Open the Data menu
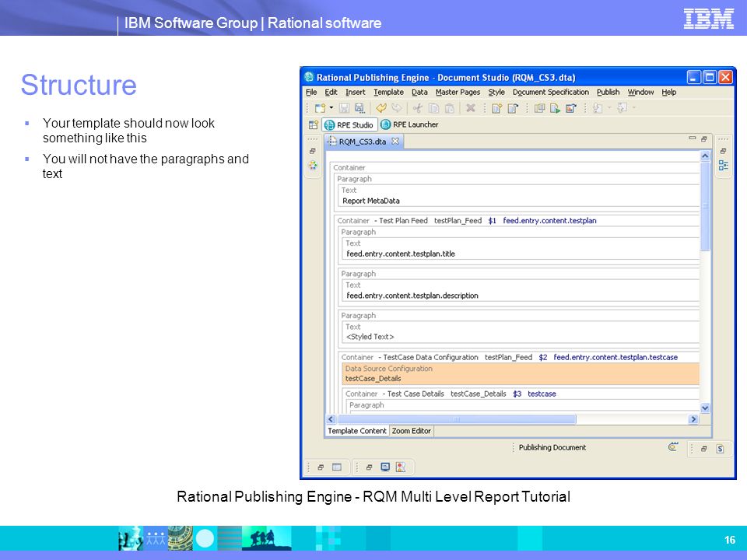 click(x=419, y=93)
